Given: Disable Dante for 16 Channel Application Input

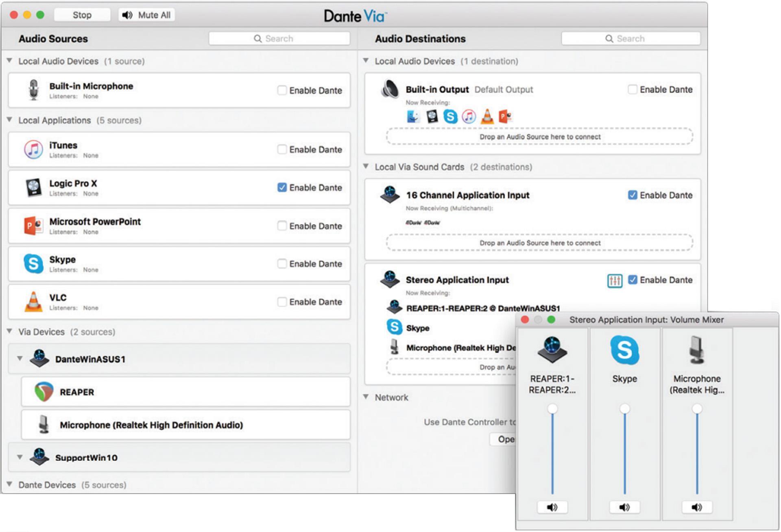Looking at the screenshot, I should (x=633, y=195).
